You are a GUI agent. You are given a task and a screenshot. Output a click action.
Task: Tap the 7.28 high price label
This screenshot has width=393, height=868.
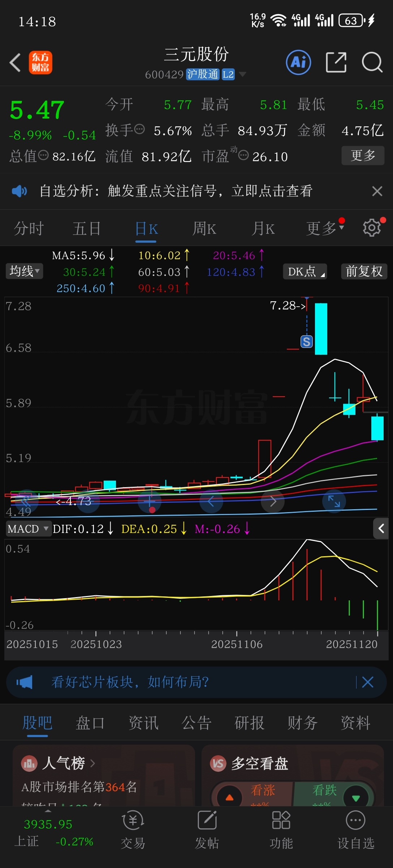click(288, 306)
